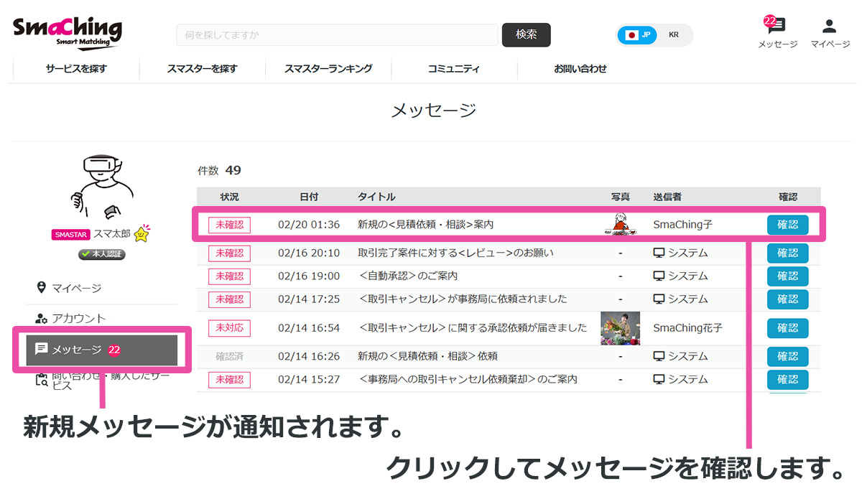Click the system monitor icon on 02/16 20:10 row
Viewport: 862px width, 504px height.
[659, 253]
